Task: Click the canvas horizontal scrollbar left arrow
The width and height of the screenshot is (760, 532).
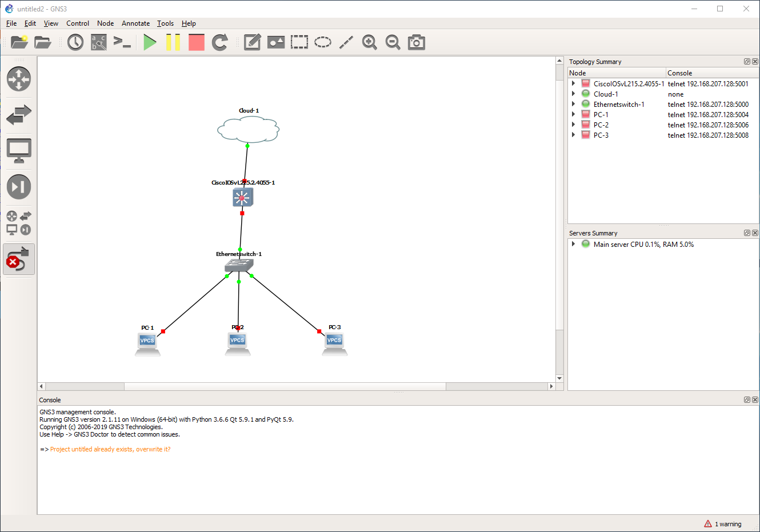Action: click(41, 386)
